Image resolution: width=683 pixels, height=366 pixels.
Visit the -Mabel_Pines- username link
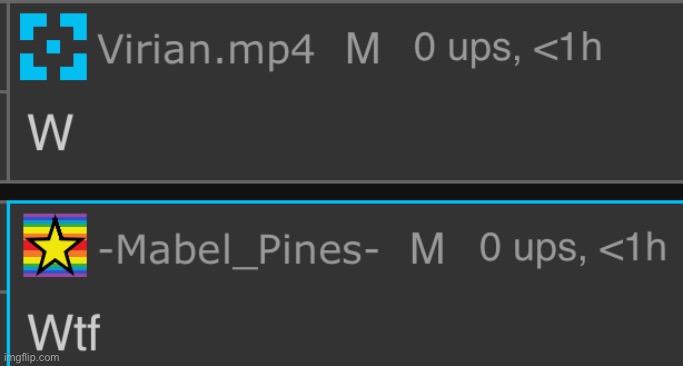pos(238,249)
